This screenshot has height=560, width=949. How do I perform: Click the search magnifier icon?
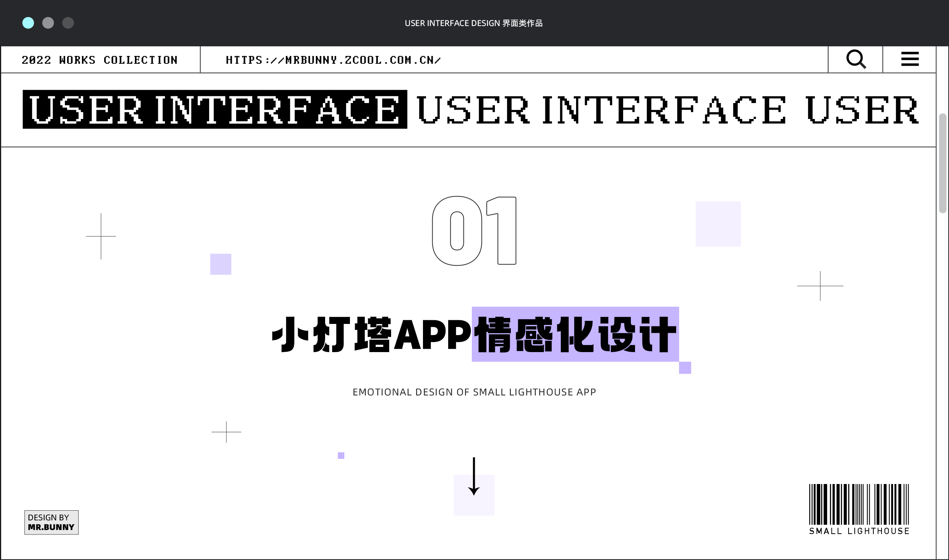coord(856,59)
